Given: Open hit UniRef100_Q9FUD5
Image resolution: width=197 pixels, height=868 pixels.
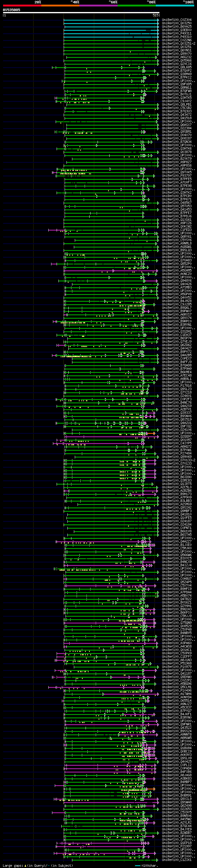Looking at the screenshot, I should [176, 85].
